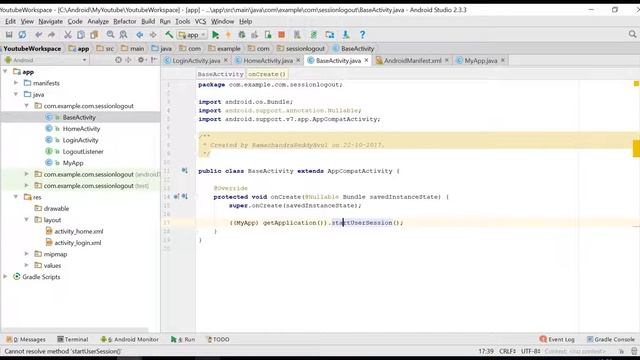Click the Undo arrow icon
The width and height of the screenshot is (640, 360).
[x=38, y=35]
